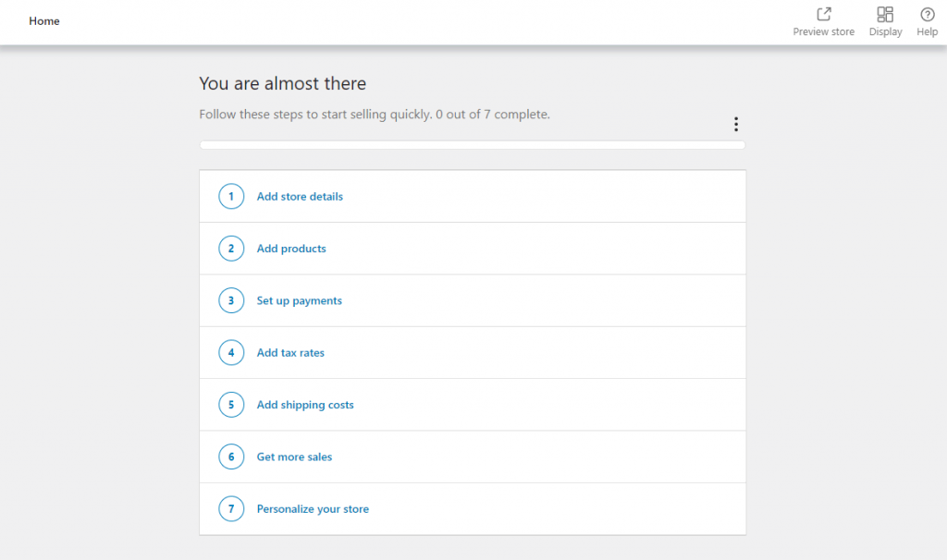
Task: Click the setup progress bar
Action: [472, 145]
